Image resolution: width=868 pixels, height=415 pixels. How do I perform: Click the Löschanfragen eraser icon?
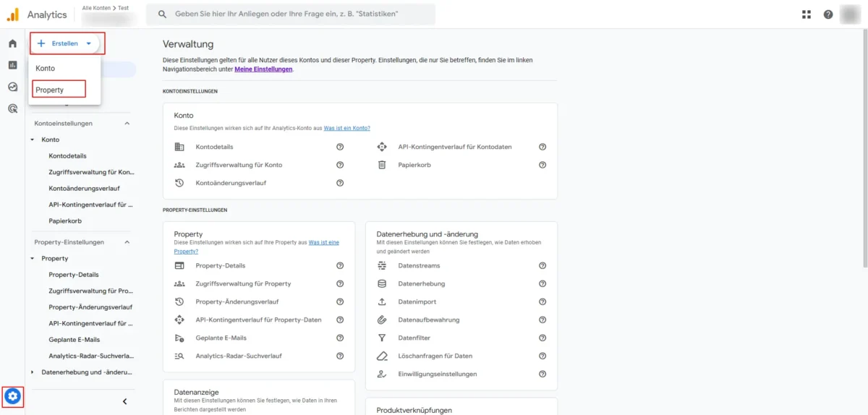point(382,356)
